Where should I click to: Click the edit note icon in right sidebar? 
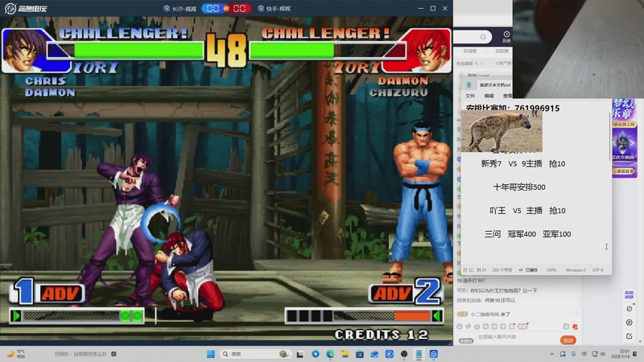[x=630, y=336]
